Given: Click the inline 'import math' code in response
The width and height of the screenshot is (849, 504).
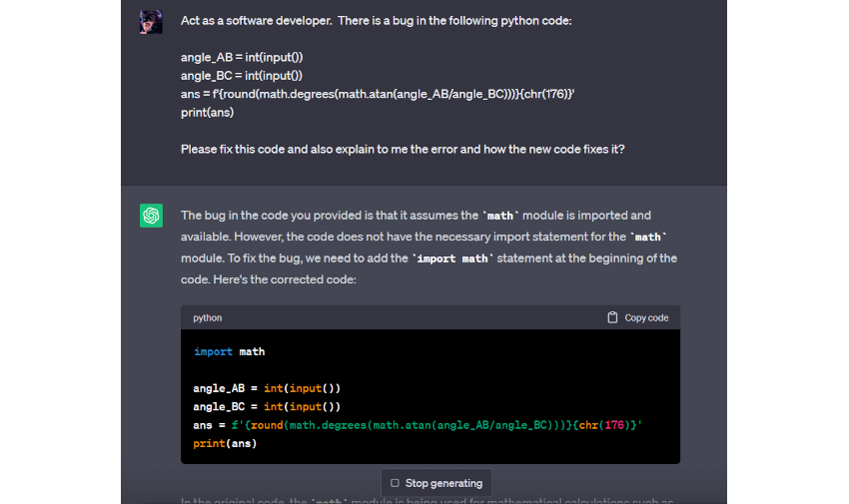Looking at the screenshot, I should (451, 258).
